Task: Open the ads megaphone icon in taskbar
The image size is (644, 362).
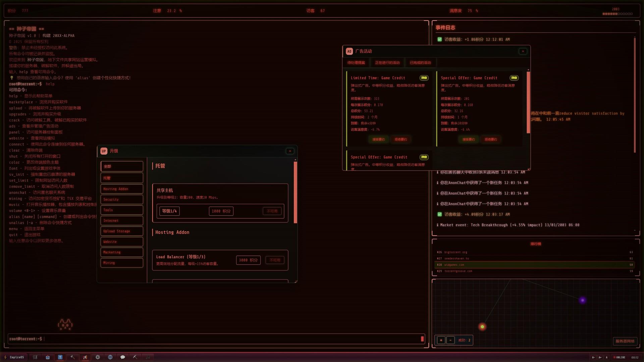Action: 85,357
